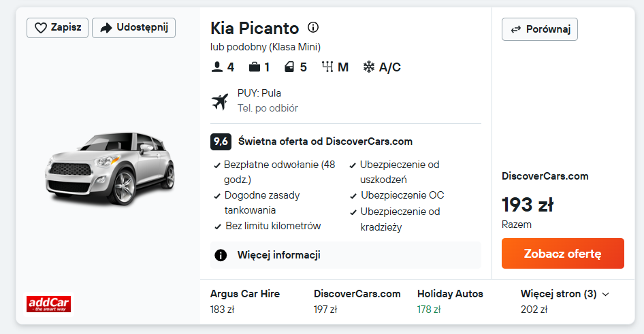Click 'Świetna oferta od DiscoverCars.com' heading
The height and width of the screenshot is (334, 644).
coord(325,141)
